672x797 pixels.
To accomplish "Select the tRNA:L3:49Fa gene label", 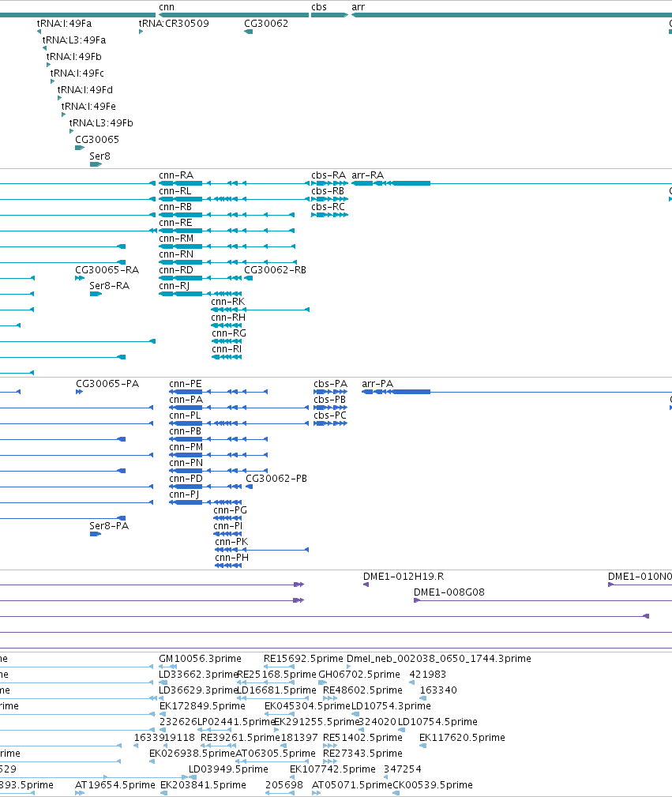I will 74,40.
